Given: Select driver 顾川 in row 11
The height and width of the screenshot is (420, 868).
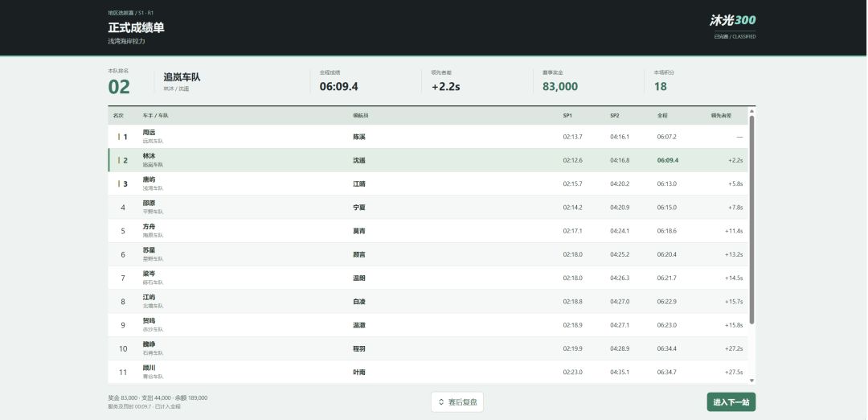Looking at the screenshot, I should (x=149, y=368).
